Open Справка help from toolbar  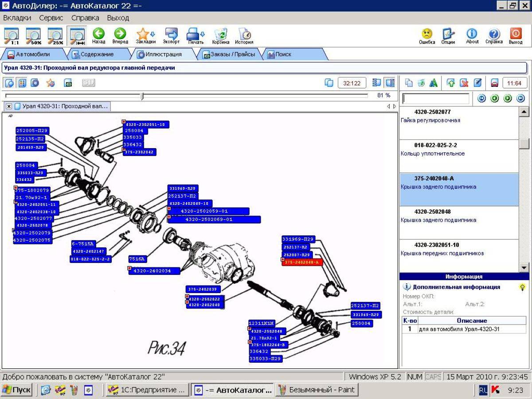pos(494,36)
